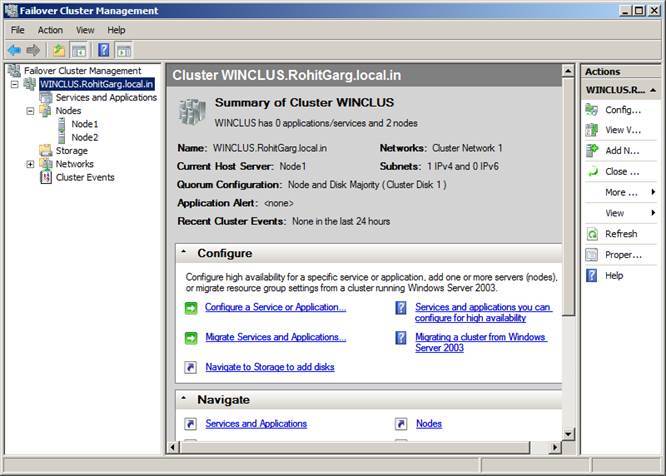
Task: Click the horizontal scrollbar right arrow
Action: click(x=555, y=447)
